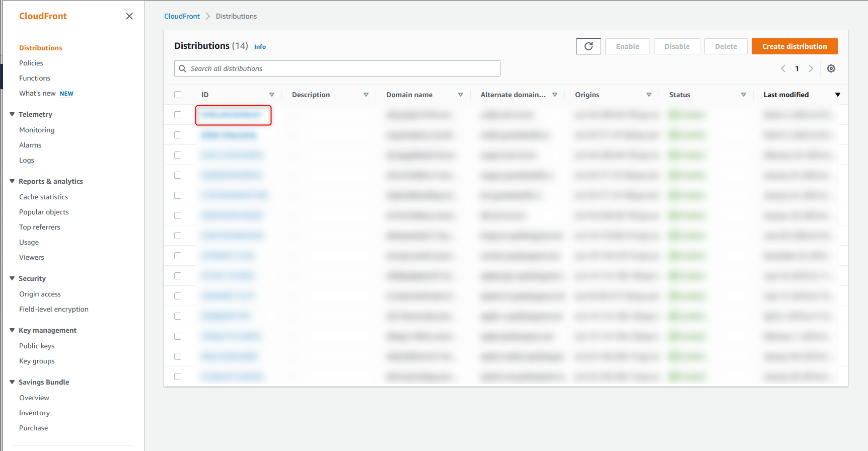Sort by Last modified descending arrow
The image size is (868, 451).
click(x=838, y=95)
